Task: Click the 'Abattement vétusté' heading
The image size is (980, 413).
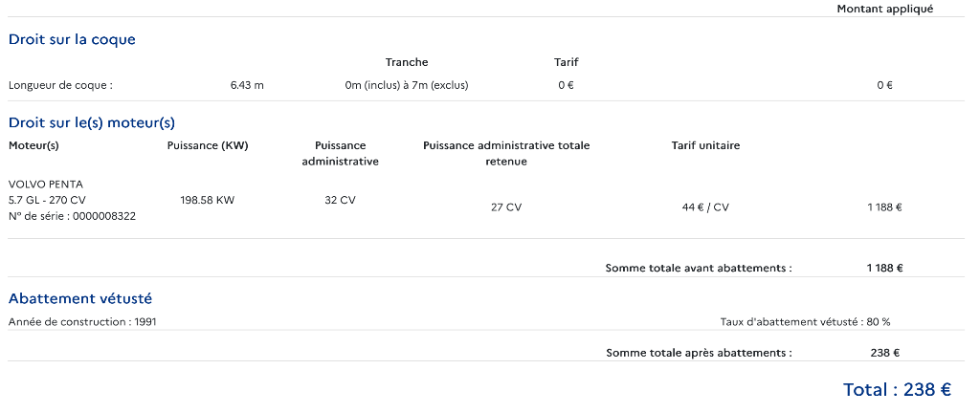Action: pyautogui.click(x=80, y=299)
